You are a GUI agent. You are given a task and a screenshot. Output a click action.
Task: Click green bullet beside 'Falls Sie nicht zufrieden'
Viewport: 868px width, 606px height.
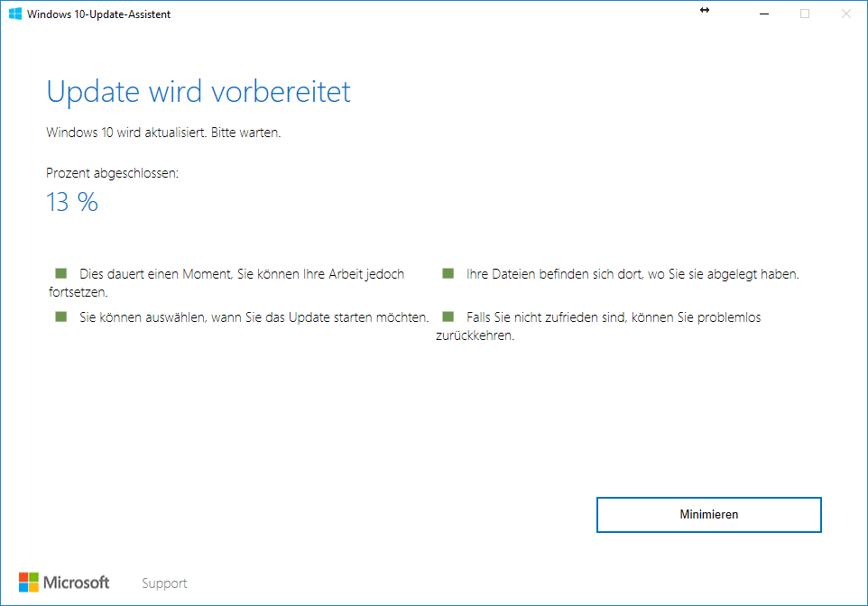(448, 316)
